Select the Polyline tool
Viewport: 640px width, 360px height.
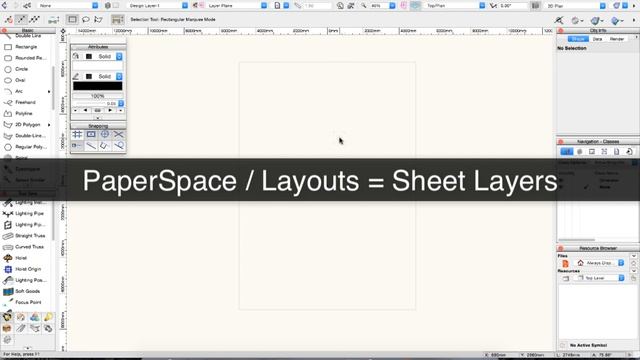point(18,113)
